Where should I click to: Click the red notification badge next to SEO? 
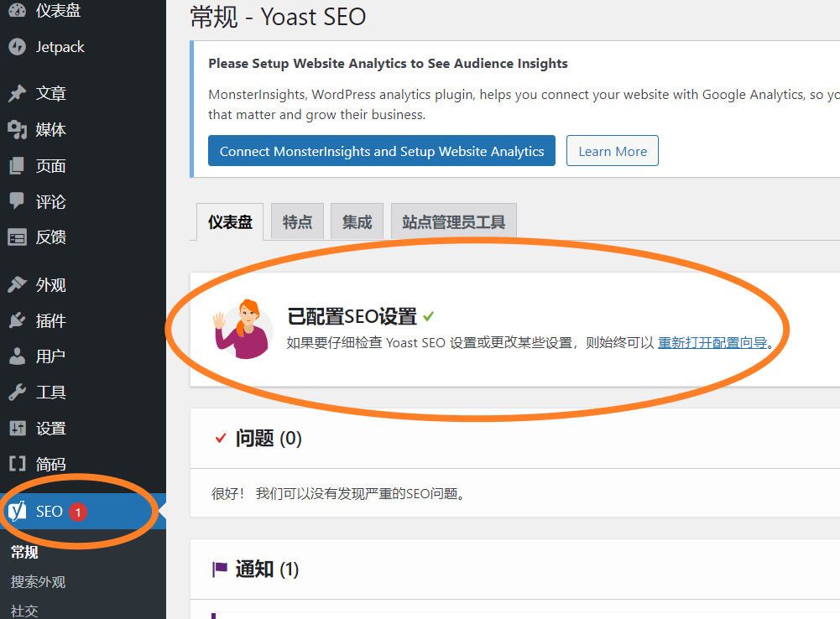click(78, 512)
